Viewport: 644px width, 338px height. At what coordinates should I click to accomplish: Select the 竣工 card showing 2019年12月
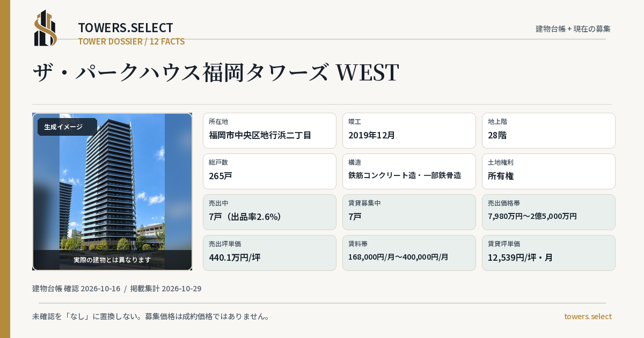[409, 130]
